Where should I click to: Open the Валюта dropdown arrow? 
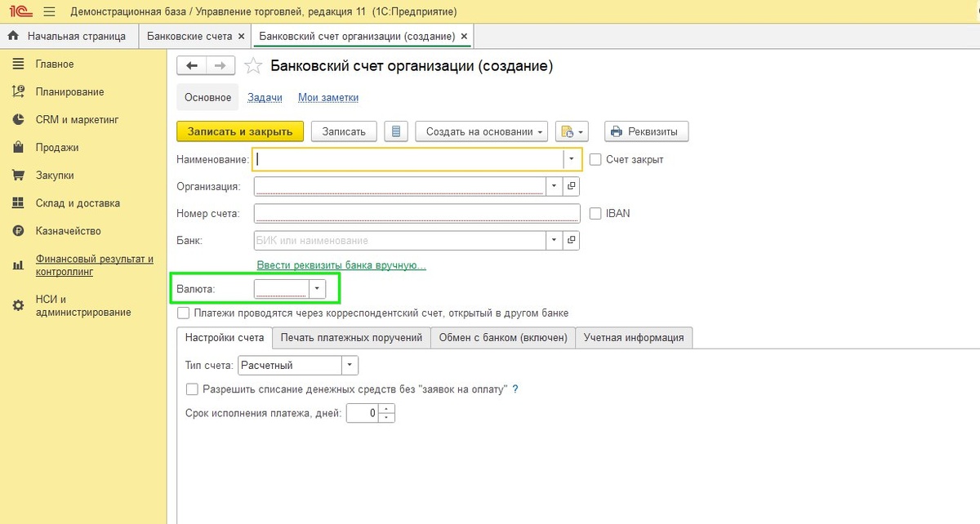point(317,289)
